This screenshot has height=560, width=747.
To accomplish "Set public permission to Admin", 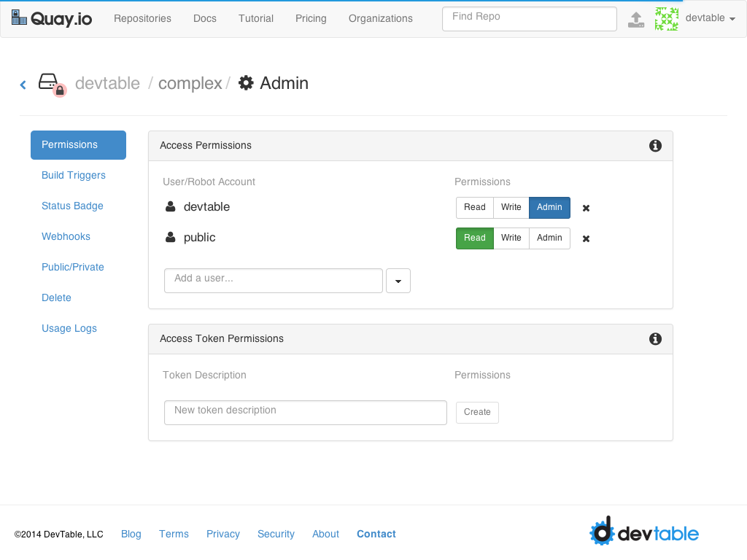I will [549, 238].
